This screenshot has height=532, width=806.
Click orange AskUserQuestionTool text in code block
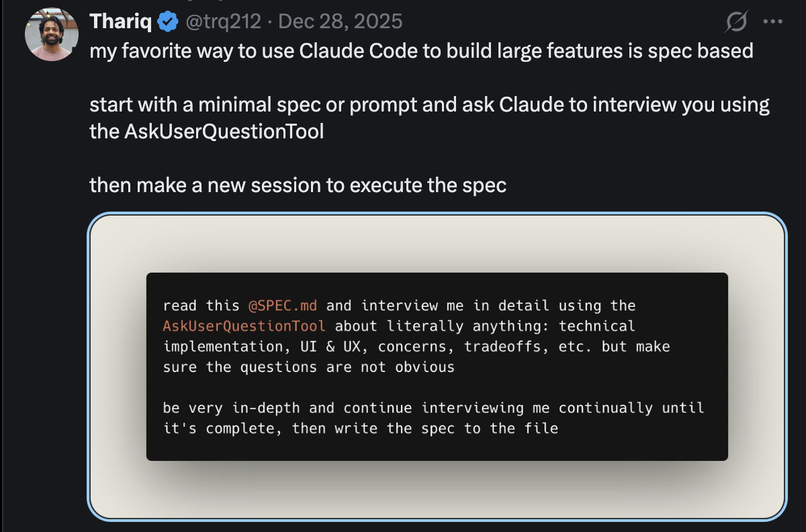(x=244, y=326)
